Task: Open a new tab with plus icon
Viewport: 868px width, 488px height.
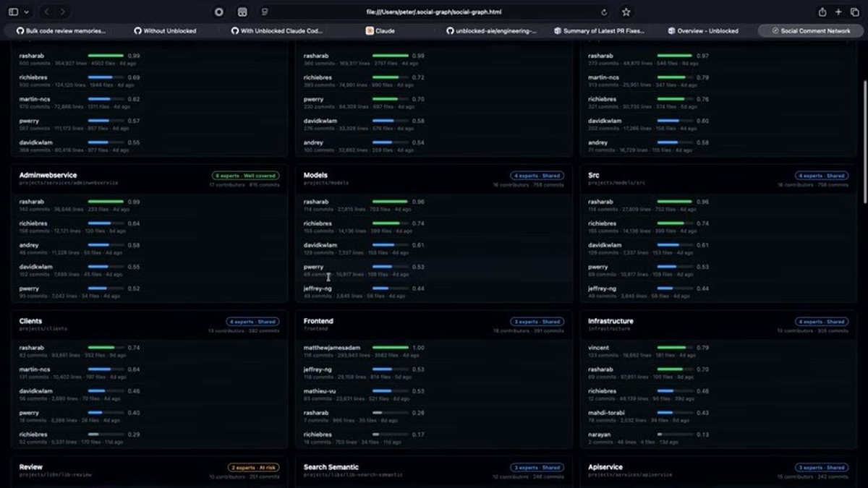Action: point(838,12)
